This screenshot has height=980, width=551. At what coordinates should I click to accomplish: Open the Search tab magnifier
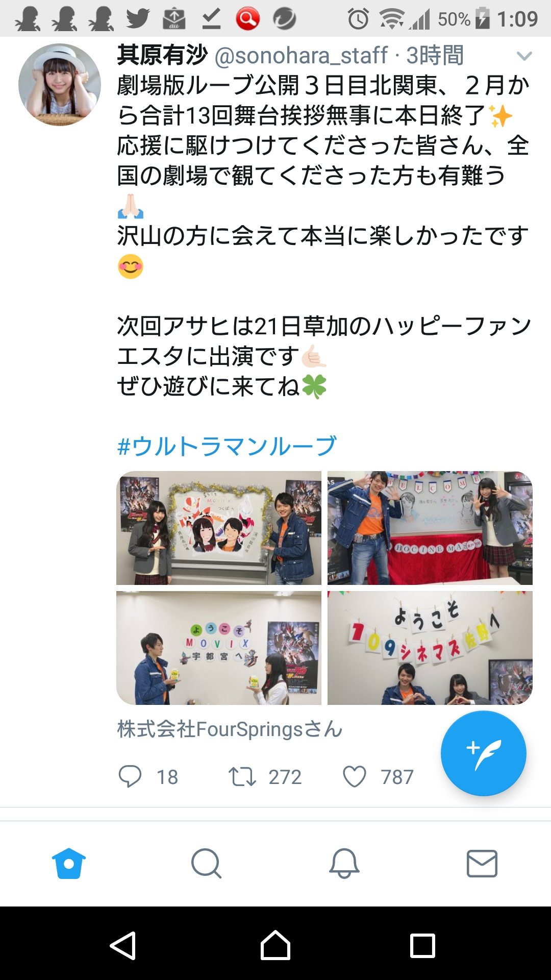pyautogui.click(x=207, y=863)
